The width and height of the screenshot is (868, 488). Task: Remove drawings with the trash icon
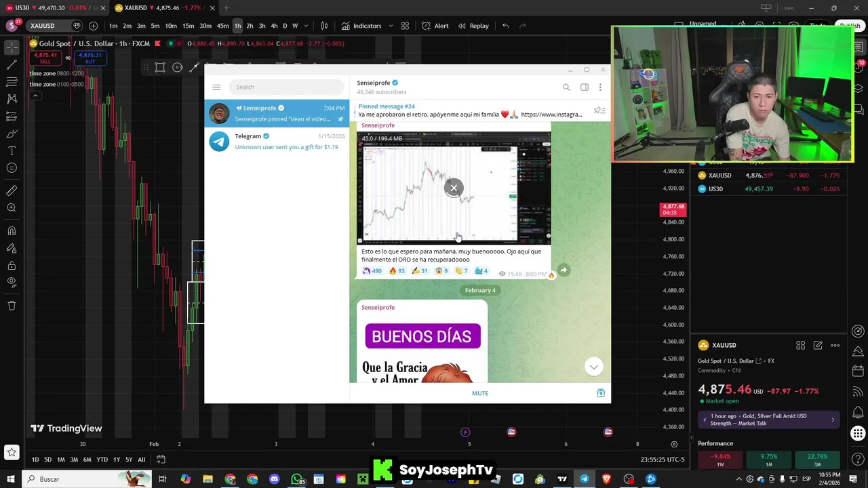pos(12,306)
